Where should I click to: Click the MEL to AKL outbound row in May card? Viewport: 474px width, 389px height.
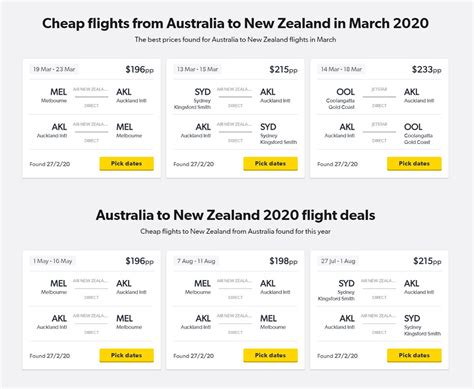pyautogui.click(x=92, y=289)
